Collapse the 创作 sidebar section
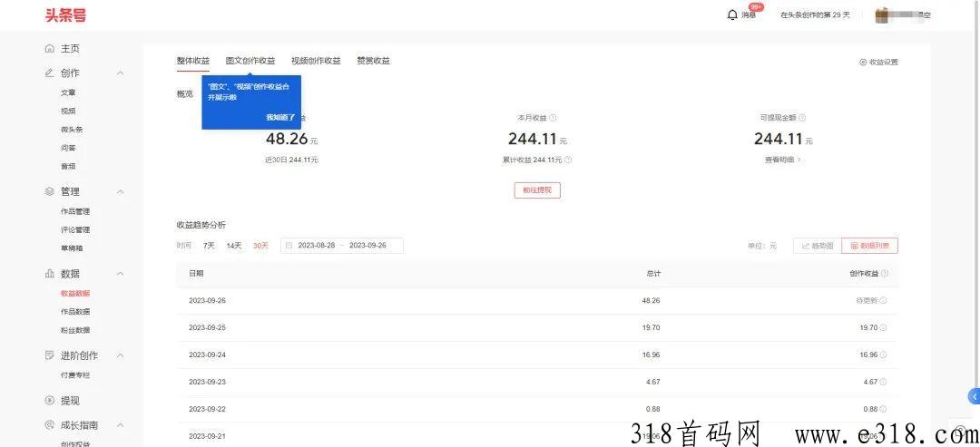The height and width of the screenshot is (447, 980). (121, 73)
